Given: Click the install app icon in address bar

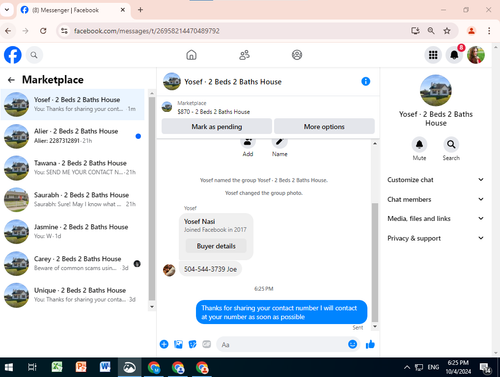Looking at the screenshot, I should (415, 31).
